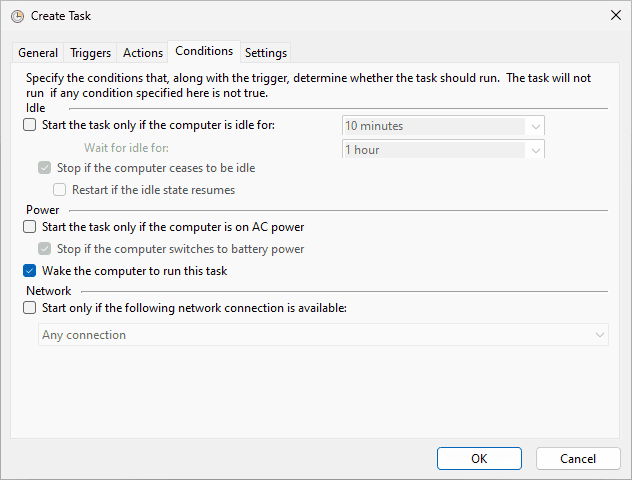This screenshot has height=480, width=632.
Task: Enable start only on AC power
Action: [x=30, y=227]
